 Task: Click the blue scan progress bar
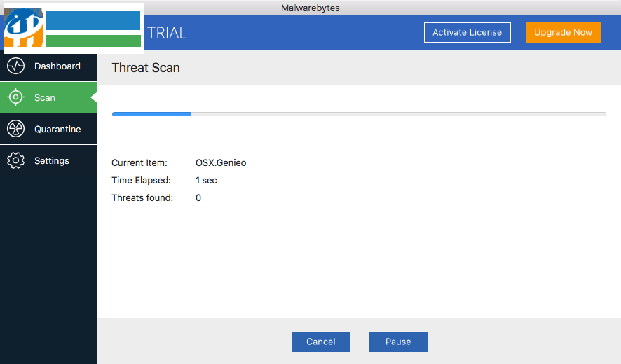359,114
